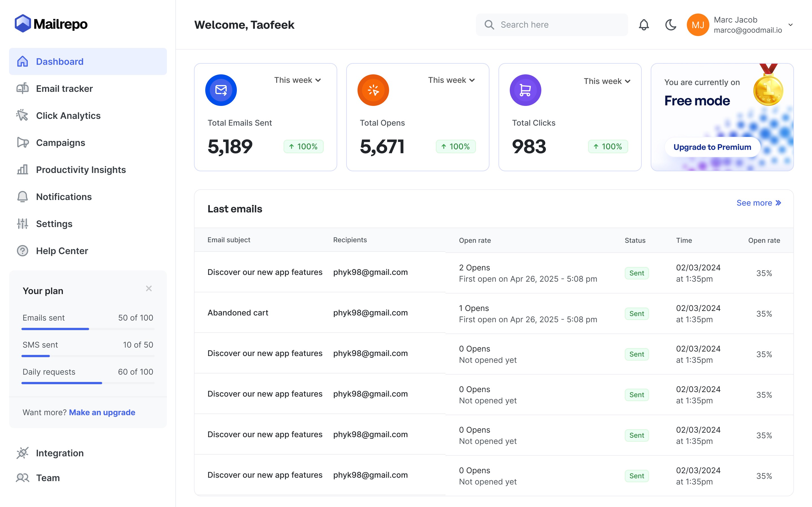The height and width of the screenshot is (507, 812).
Task: Click the orange Total Opens icon
Action: point(373,90)
